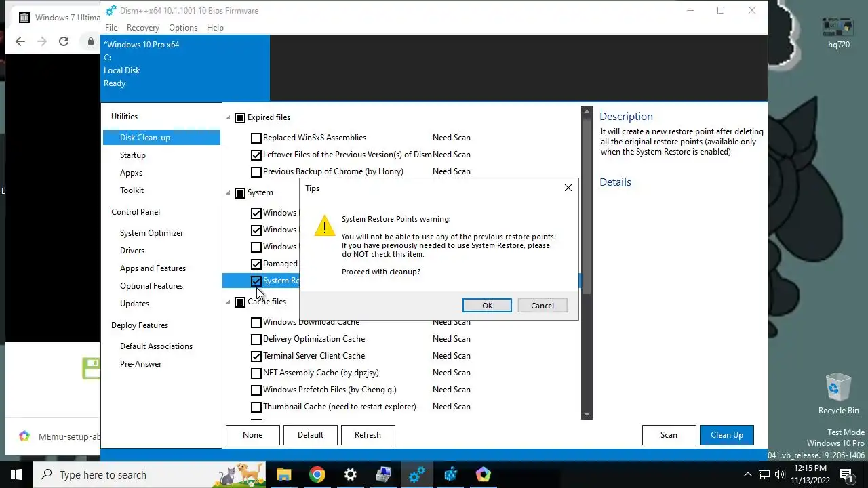
Task: Click the network icon in system tray
Action: [764, 474]
